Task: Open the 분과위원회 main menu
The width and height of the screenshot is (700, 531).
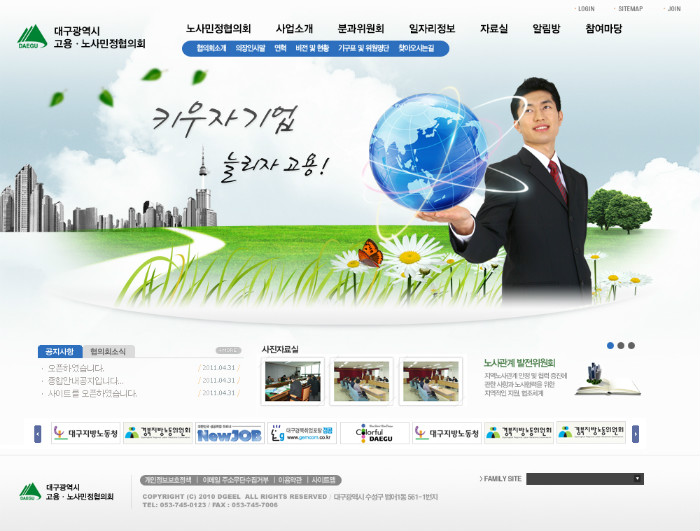Action: 361,29
